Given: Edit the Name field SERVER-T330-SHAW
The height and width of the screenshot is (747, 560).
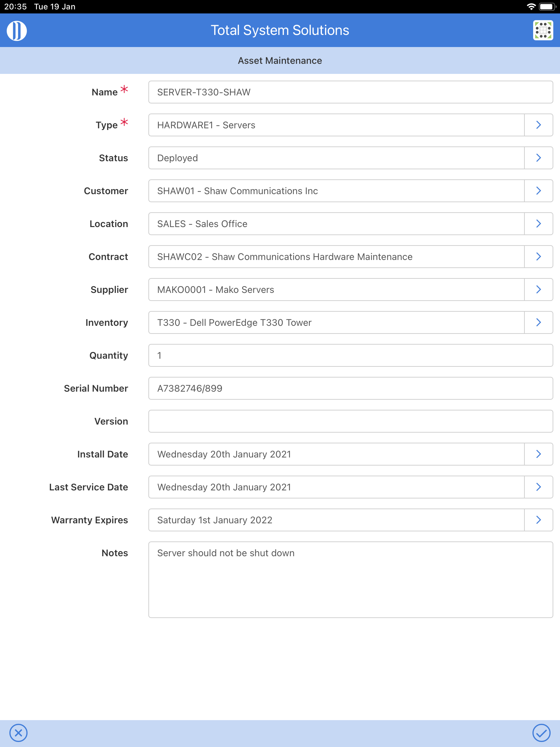Looking at the screenshot, I should click(x=351, y=92).
